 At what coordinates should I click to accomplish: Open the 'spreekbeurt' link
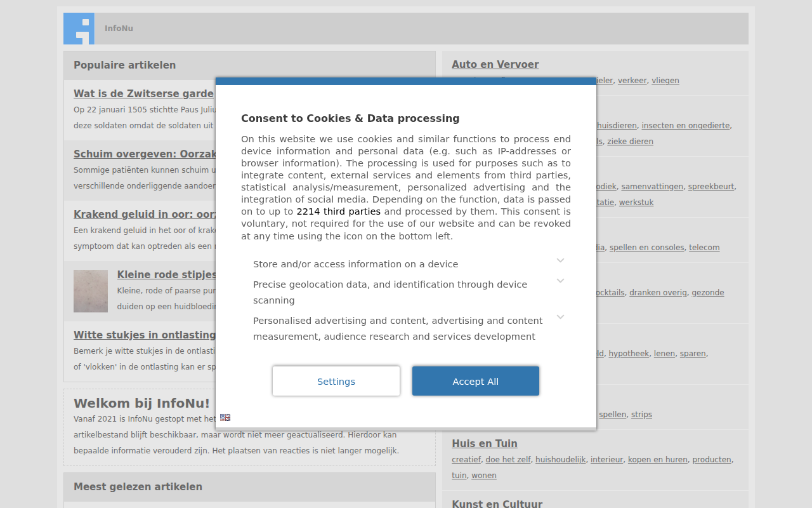coord(711,187)
